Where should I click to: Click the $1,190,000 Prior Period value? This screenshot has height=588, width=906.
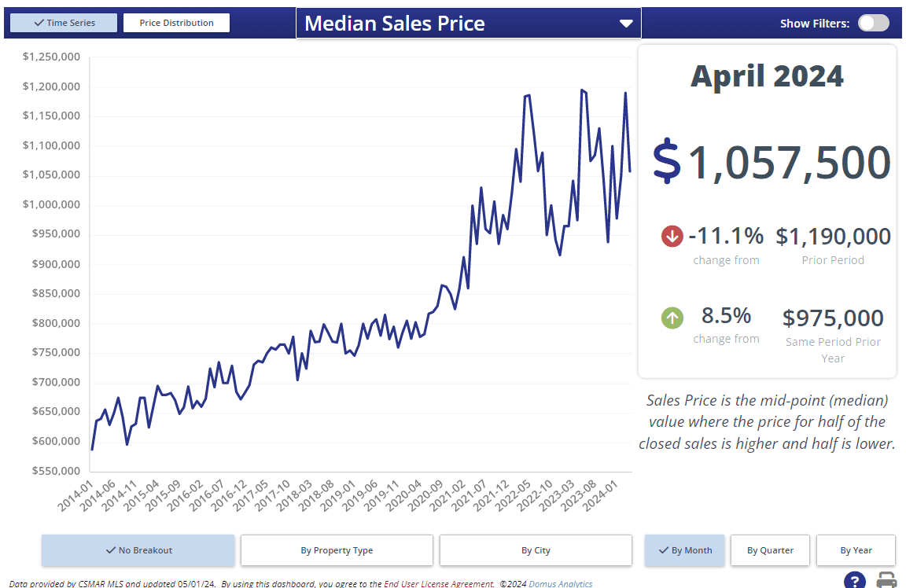pyautogui.click(x=833, y=237)
